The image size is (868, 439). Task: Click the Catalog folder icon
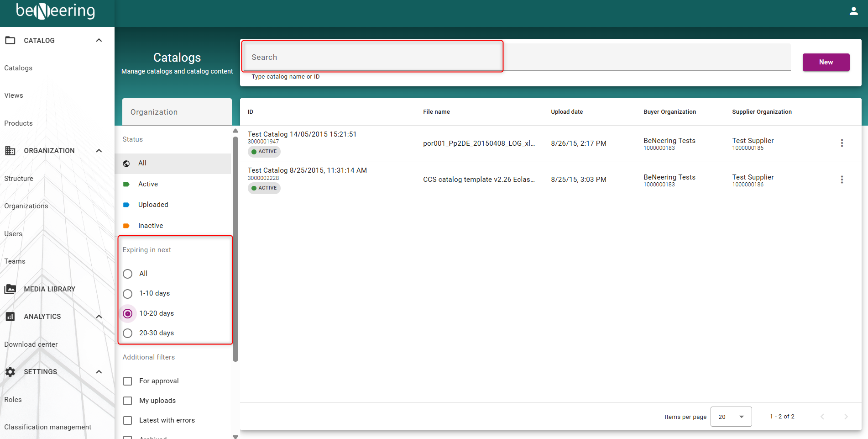(x=10, y=41)
